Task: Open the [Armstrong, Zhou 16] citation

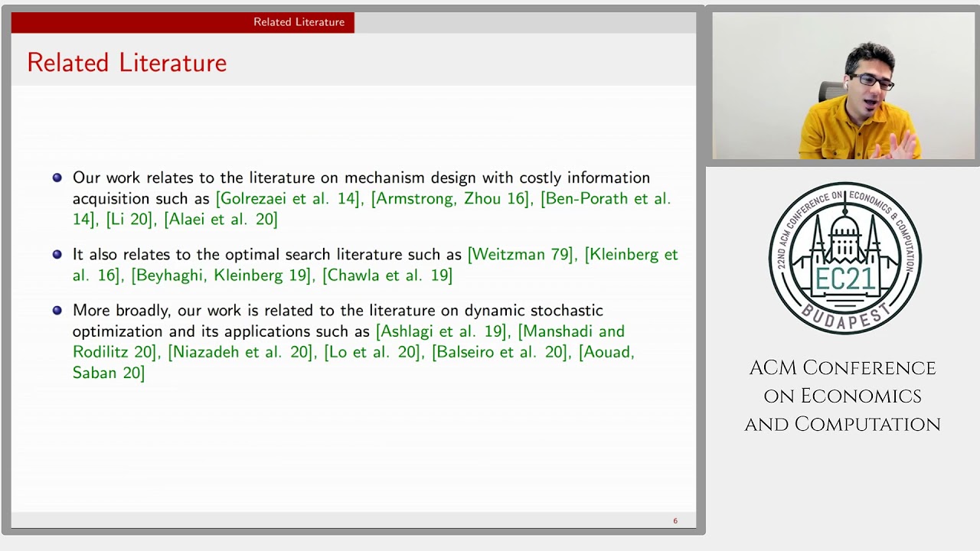Action: point(451,199)
